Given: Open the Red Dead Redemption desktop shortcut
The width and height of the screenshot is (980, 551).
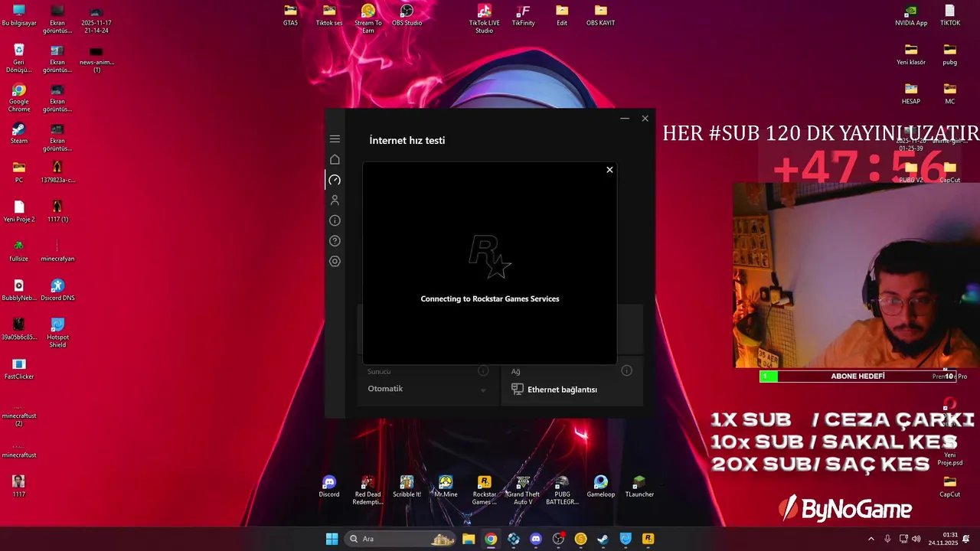Looking at the screenshot, I should pos(367,490).
